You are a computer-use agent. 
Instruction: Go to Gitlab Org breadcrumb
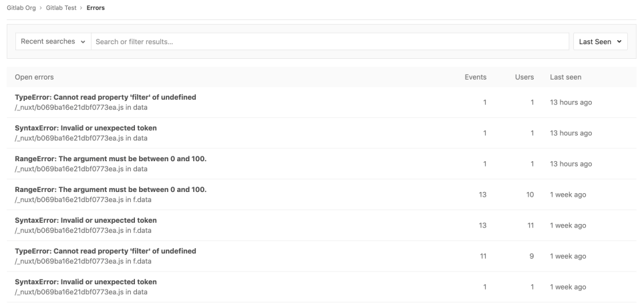pos(23,7)
